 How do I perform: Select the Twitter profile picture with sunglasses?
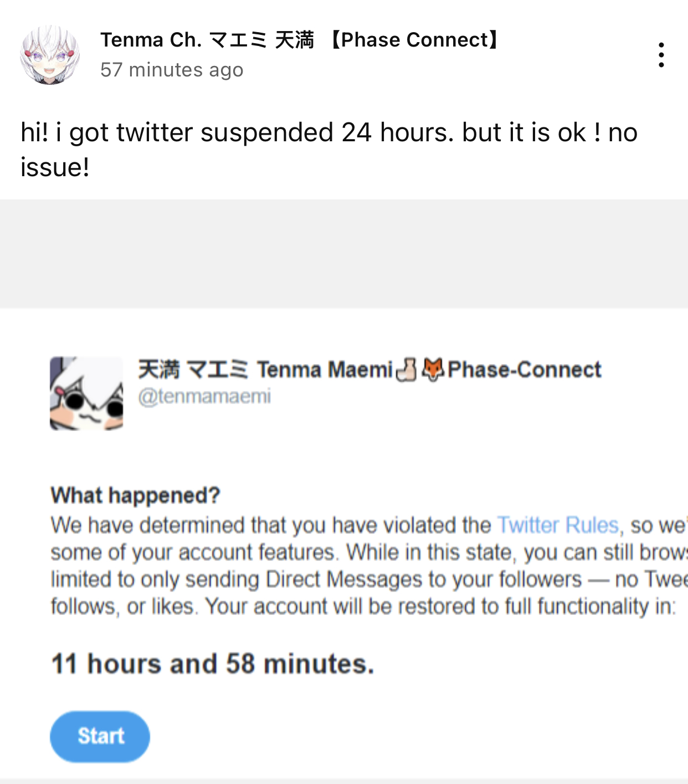[x=86, y=393]
